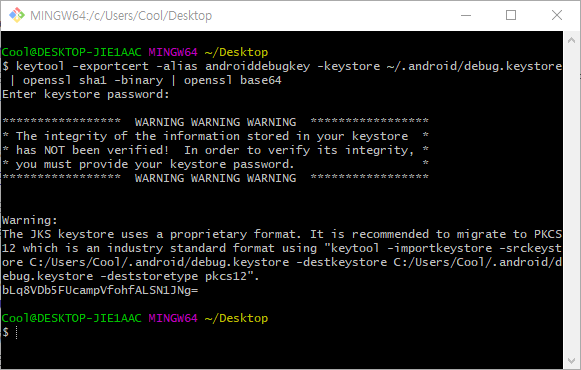581x370 pixels.
Task: Click the first WARNING WARNING WARNING banner
Action: click(215, 122)
